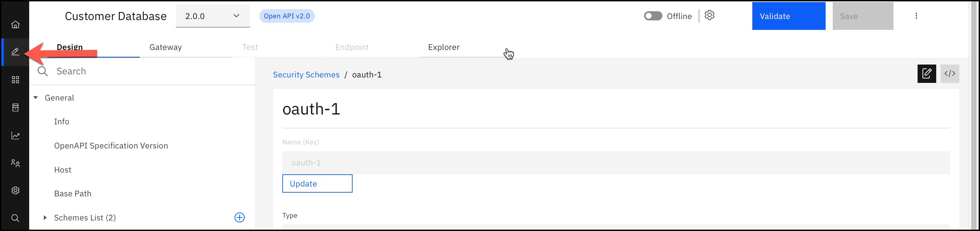The height and width of the screenshot is (231, 980).
Task: Switch to the Gateway tab
Action: 166,47
